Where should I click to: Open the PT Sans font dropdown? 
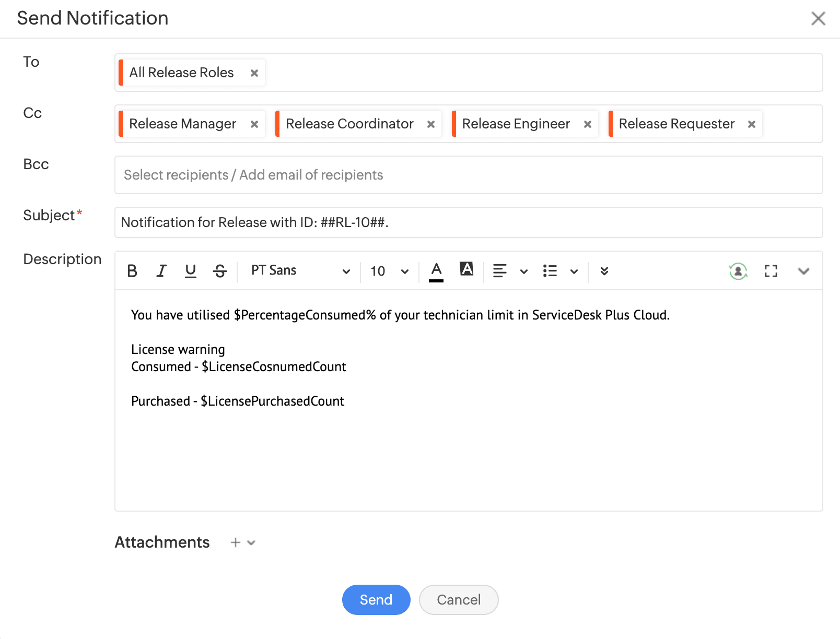(x=300, y=271)
